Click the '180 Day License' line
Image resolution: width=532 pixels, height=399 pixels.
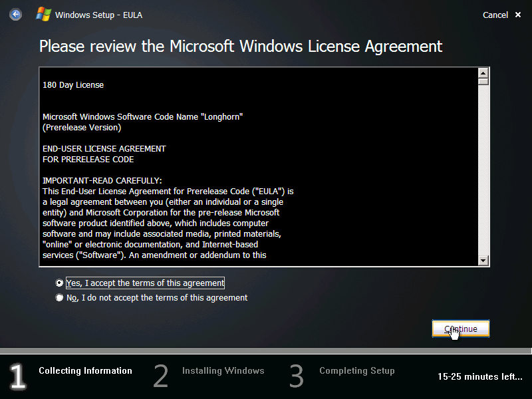coord(73,85)
